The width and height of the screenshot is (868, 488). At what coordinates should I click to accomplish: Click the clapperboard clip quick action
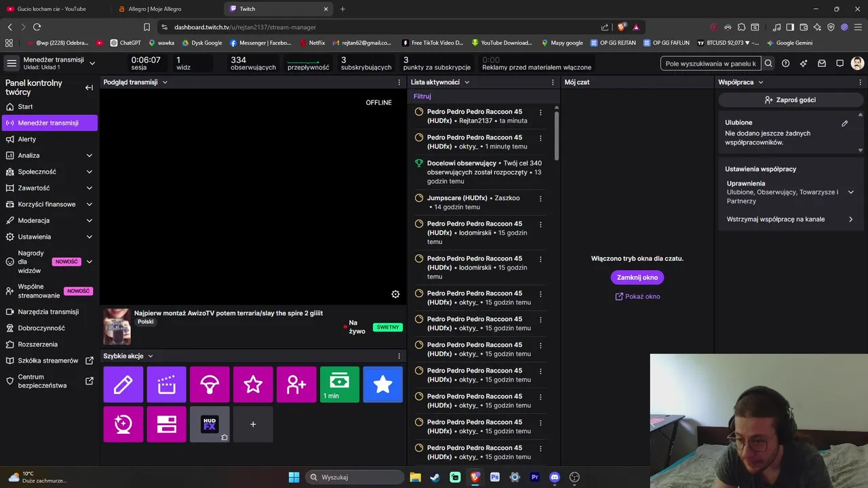166,384
